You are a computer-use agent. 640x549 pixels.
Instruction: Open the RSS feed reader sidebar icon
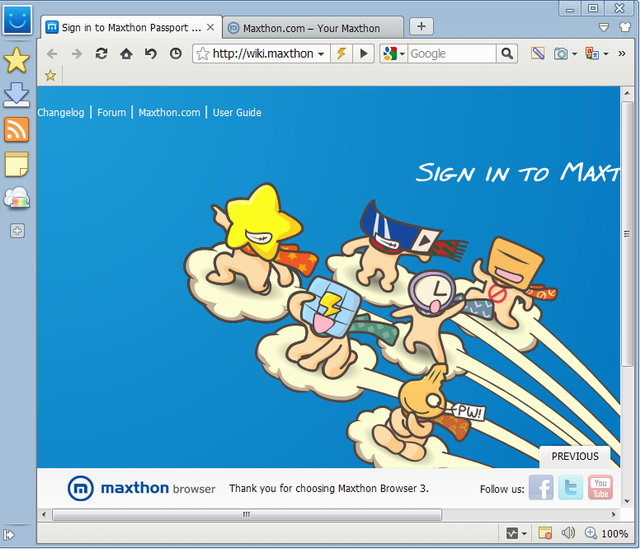(17, 130)
